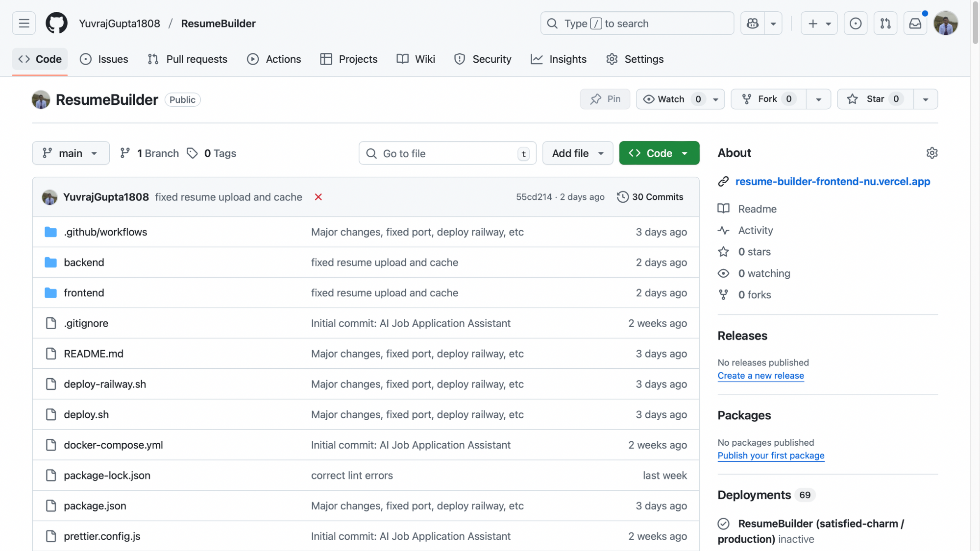Open the Copilot chat icon

click(753, 24)
